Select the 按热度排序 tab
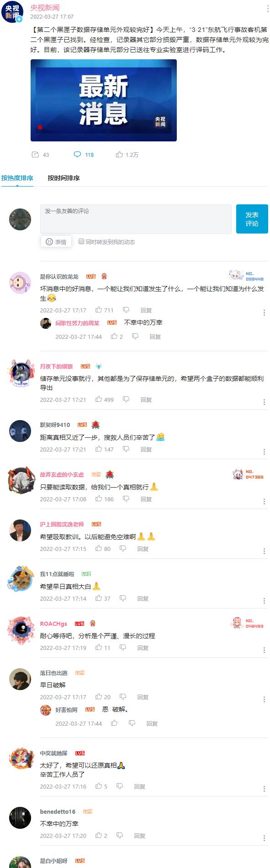Screen dimensions: 270x868 click(x=17, y=178)
